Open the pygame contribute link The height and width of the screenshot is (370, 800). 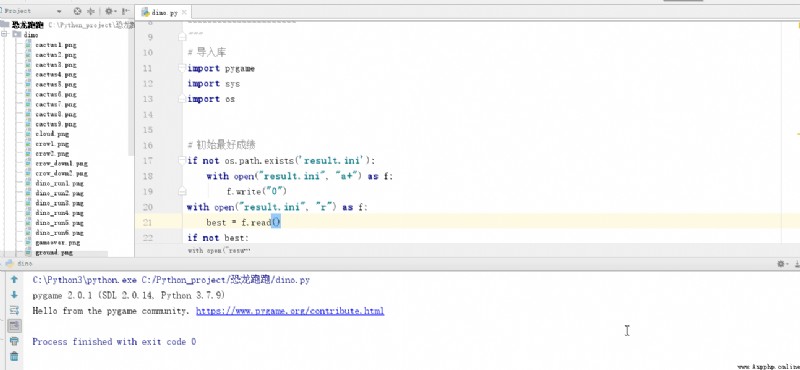pyautogui.click(x=290, y=311)
